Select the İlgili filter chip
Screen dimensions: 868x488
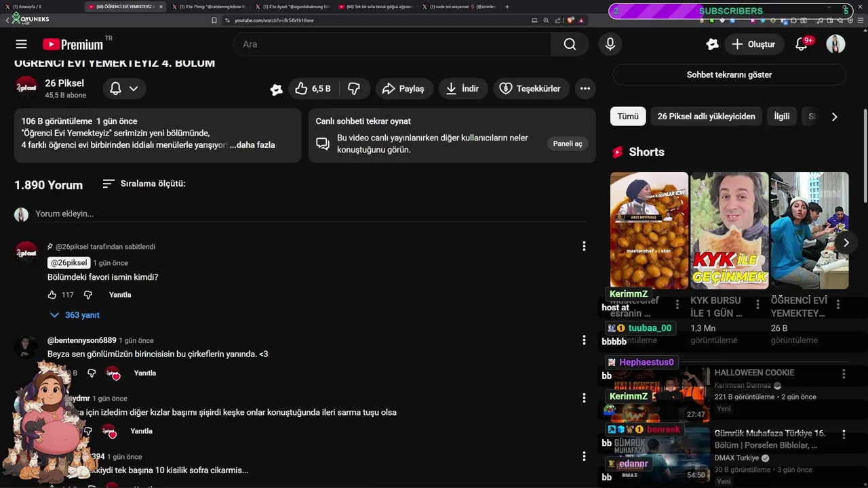pos(782,117)
